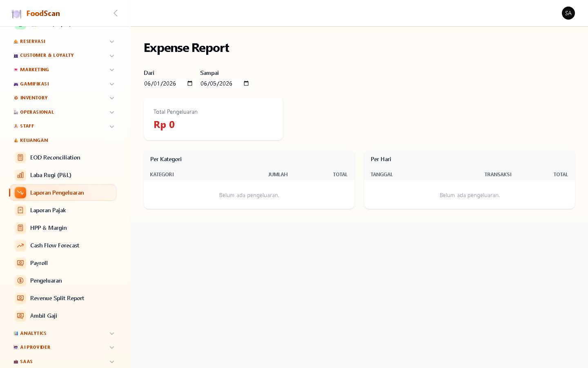Screen dimensions: 588x368
Task: Edit the Sampai date field 06/05/2026
Action: (x=225, y=83)
